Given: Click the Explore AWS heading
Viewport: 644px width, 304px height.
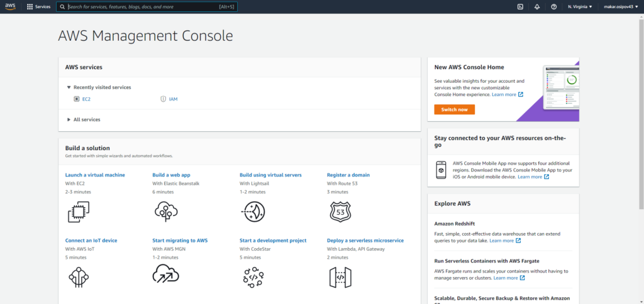Looking at the screenshot, I should click(x=452, y=204).
